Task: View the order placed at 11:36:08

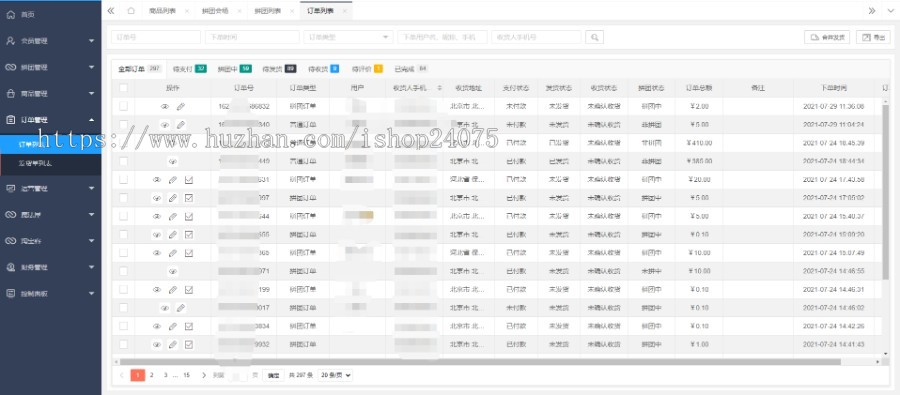Action: click(x=165, y=107)
